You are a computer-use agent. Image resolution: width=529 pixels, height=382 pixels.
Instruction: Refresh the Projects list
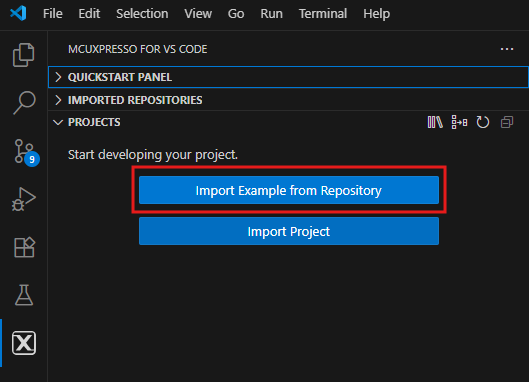(483, 122)
